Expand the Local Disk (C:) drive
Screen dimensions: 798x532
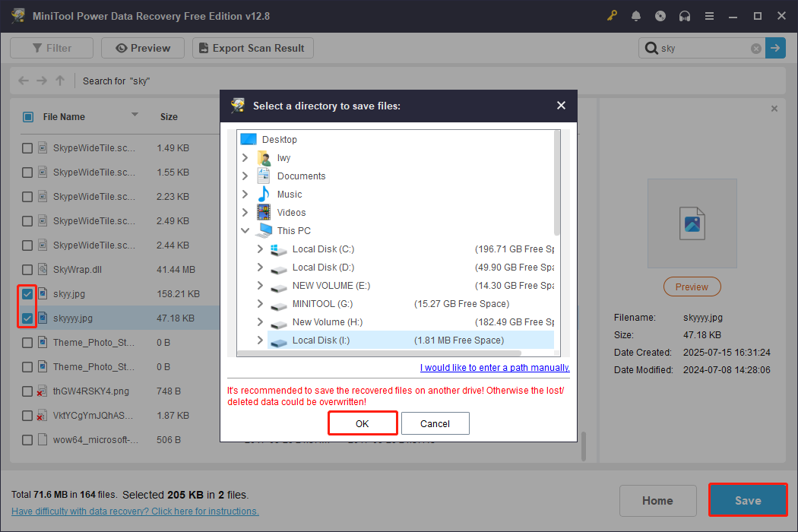258,249
